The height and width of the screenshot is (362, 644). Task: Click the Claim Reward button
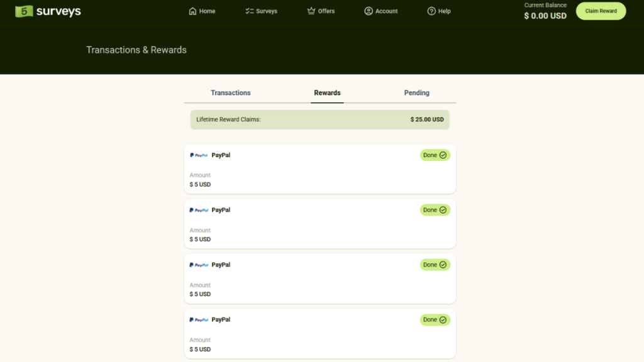pos(601,11)
